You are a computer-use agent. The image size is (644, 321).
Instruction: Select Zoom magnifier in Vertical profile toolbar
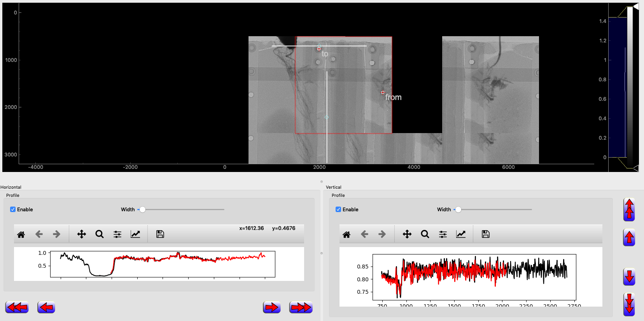[x=425, y=234]
